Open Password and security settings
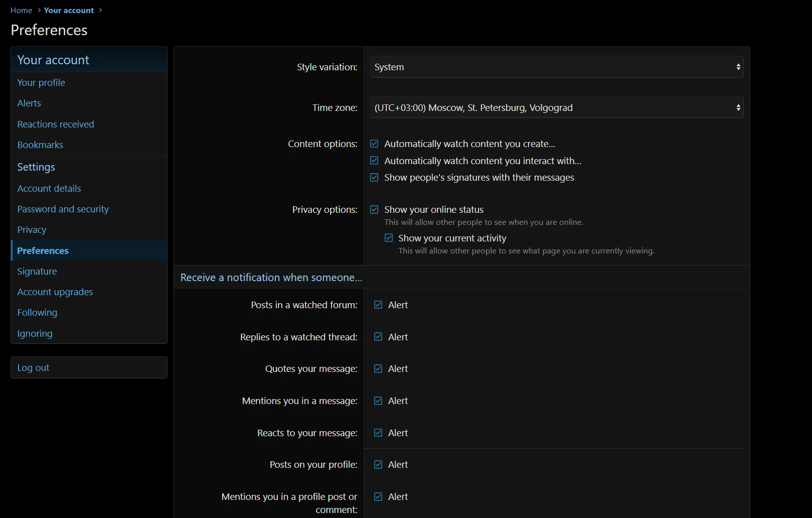The height and width of the screenshot is (518, 812). pos(63,209)
